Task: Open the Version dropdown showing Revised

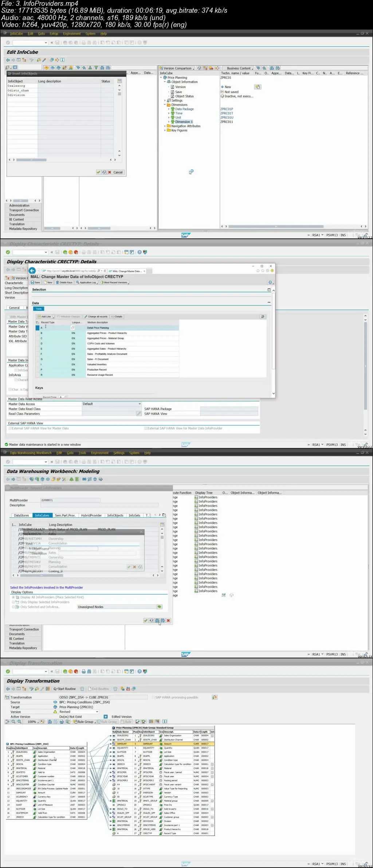Action: 97,712
